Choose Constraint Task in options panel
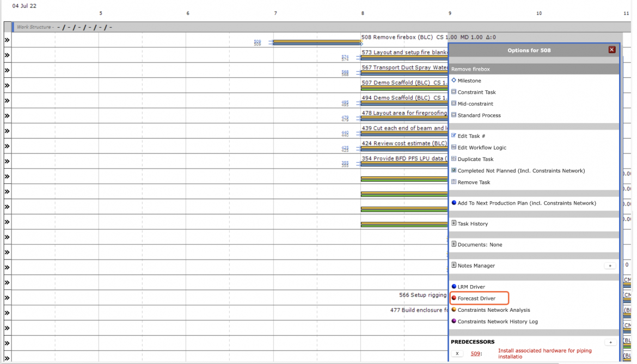 pos(476,92)
